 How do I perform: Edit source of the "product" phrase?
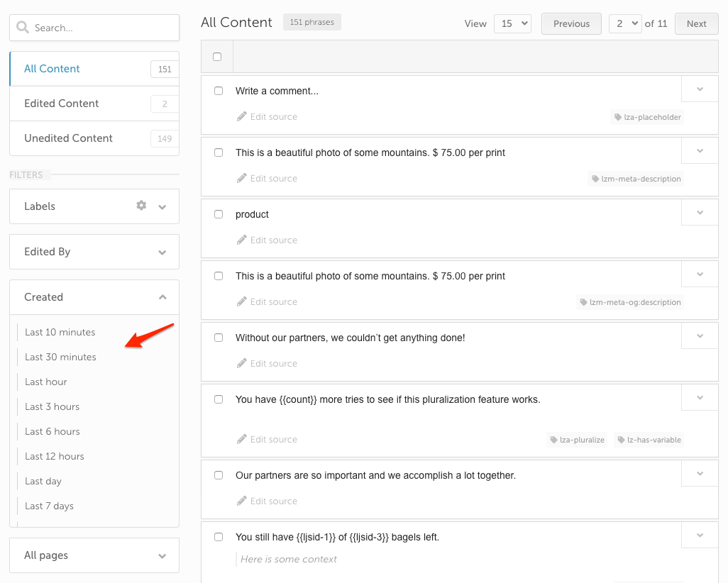267,240
